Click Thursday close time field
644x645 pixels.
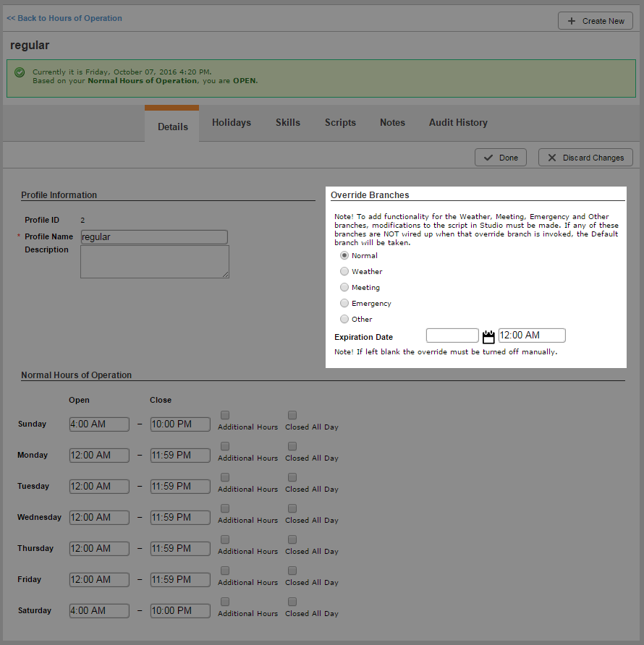pos(180,548)
